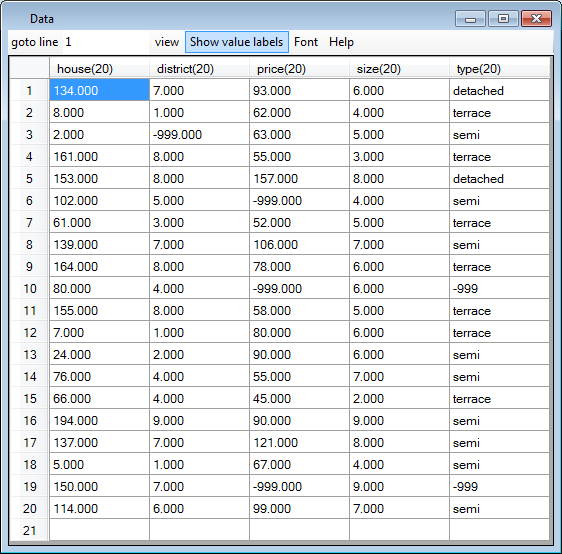Select house cell 80.000 in row 10
The height and width of the screenshot is (554, 562).
click(x=99, y=288)
